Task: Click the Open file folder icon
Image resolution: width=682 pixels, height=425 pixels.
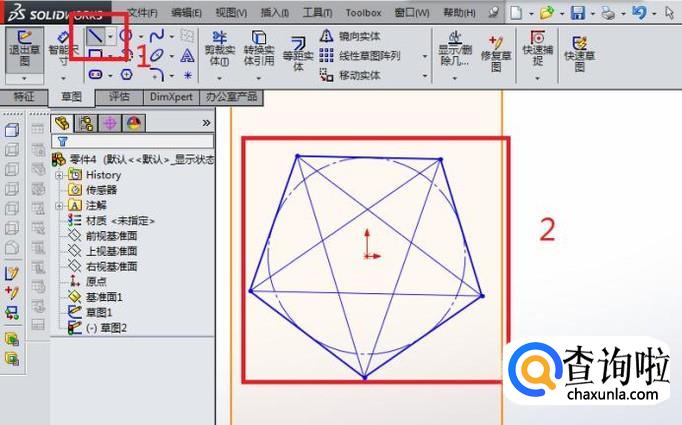Action: pos(546,13)
